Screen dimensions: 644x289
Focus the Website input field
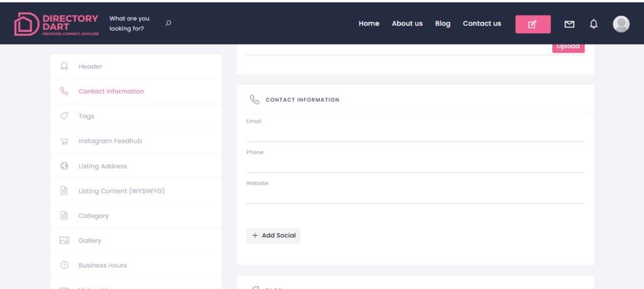coord(415,195)
